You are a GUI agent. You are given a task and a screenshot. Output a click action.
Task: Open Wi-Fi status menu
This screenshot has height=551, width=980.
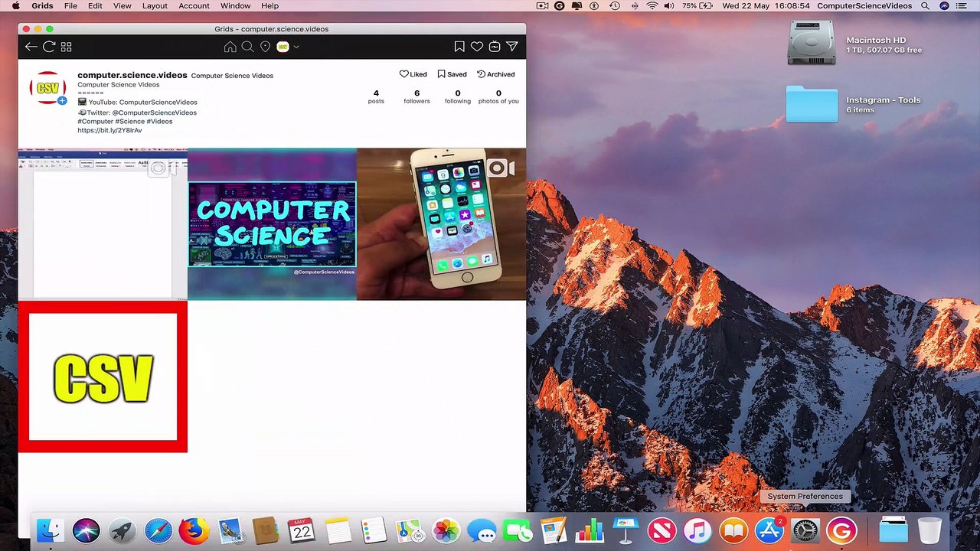[x=652, y=6]
